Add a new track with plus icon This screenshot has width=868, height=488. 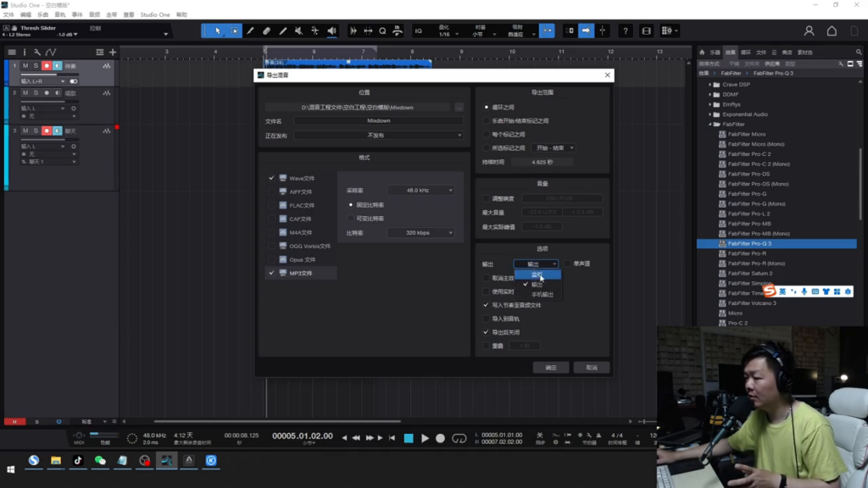113,52
